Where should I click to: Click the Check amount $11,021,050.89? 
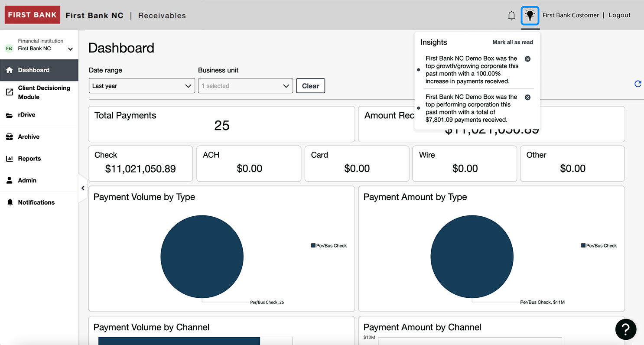pos(140,169)
